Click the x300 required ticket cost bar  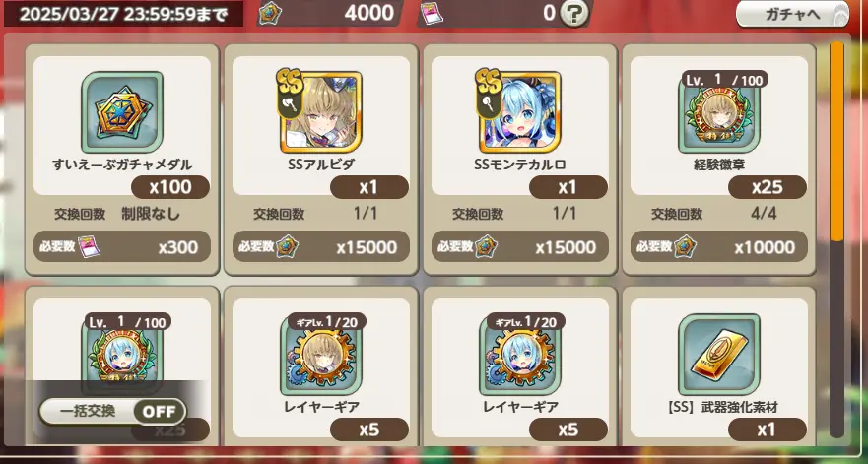point(122,247)
